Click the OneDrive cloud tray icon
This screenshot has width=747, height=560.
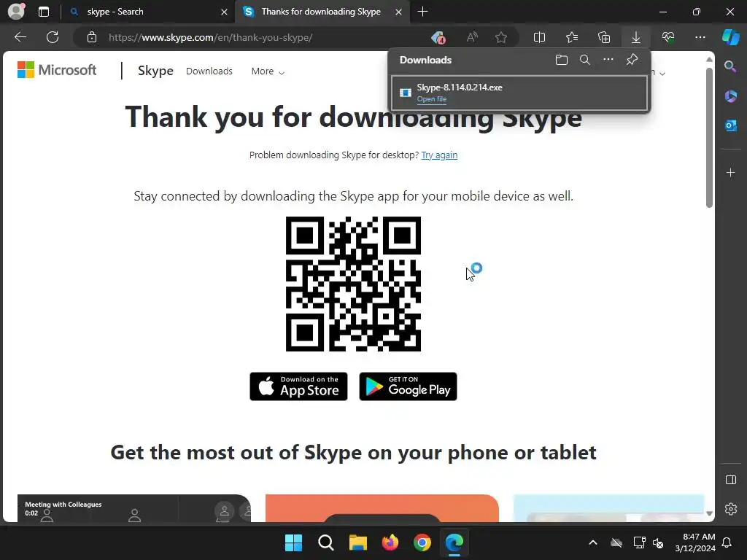616,542
